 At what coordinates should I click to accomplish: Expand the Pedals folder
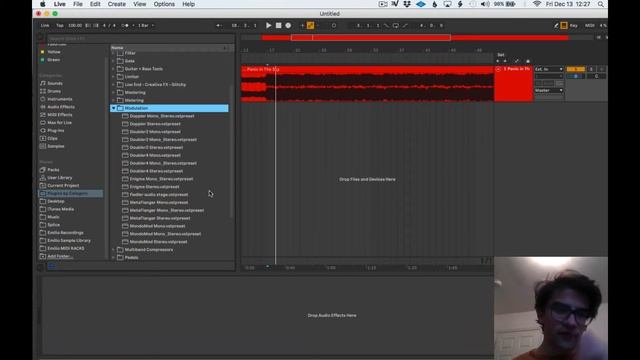113,258
